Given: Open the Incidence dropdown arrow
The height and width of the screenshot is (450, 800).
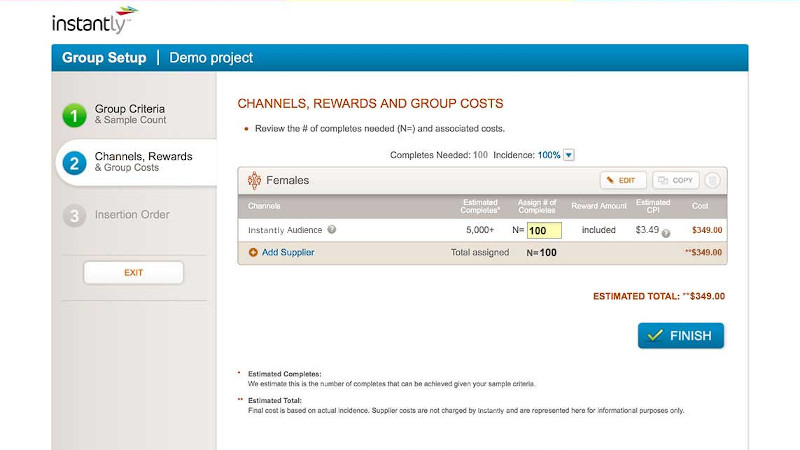Looking at the screenshot, I should click(569, 155).
